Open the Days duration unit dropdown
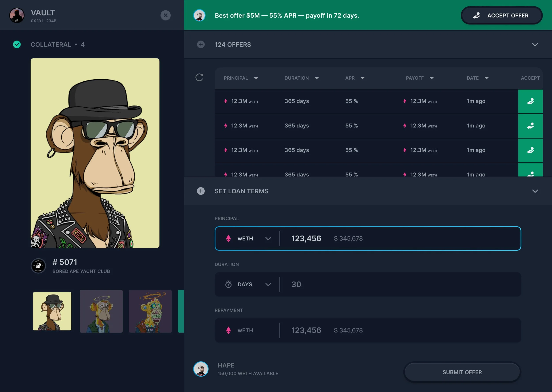The image size is (552, 392). [x=248, y=284]
